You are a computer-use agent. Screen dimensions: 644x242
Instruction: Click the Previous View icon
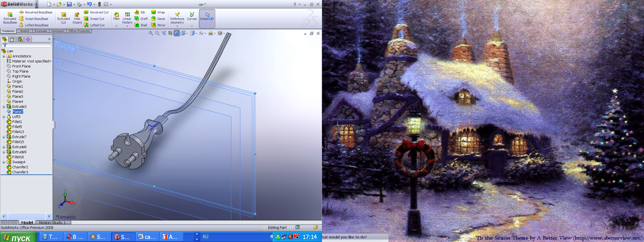(164, 33)
